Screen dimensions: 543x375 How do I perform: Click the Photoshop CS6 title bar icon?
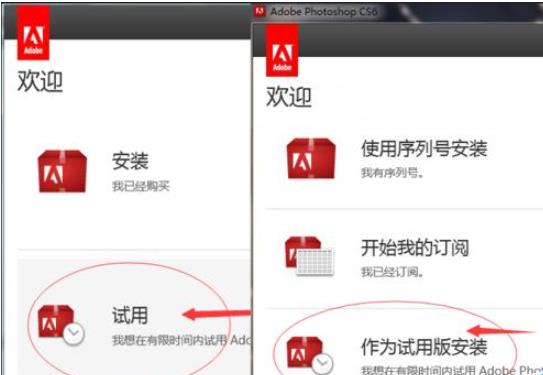[x=259, y=11]
